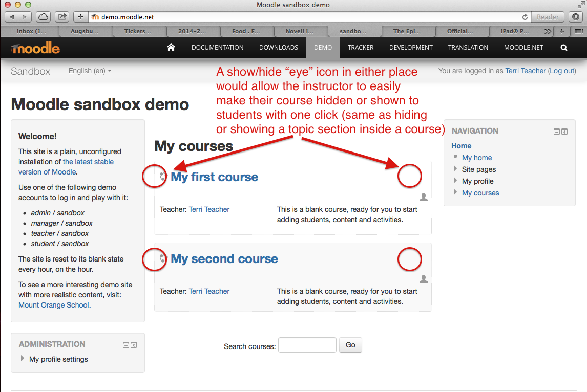Reload the page with the refresh icon
587x392 pixels.
pos(525,17)
